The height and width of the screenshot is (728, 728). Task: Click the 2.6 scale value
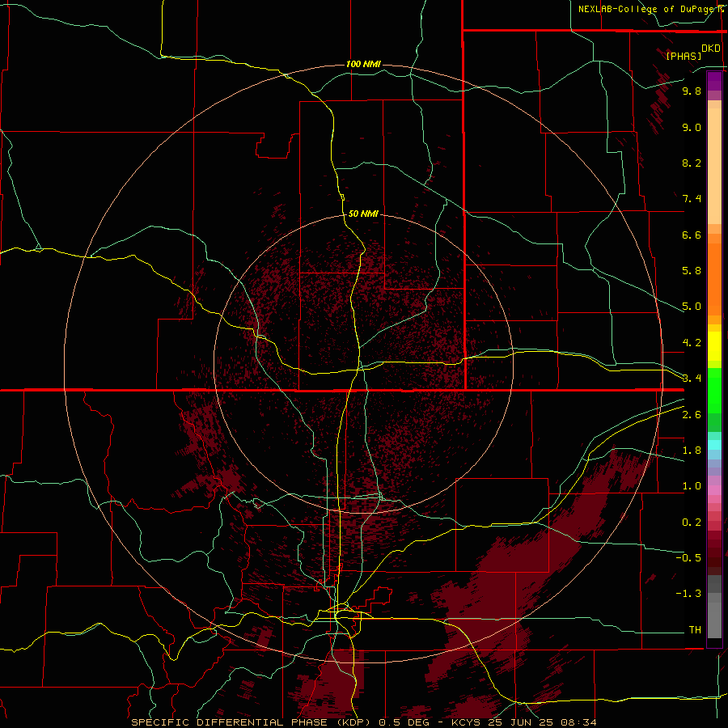click(x=692, y=414)
